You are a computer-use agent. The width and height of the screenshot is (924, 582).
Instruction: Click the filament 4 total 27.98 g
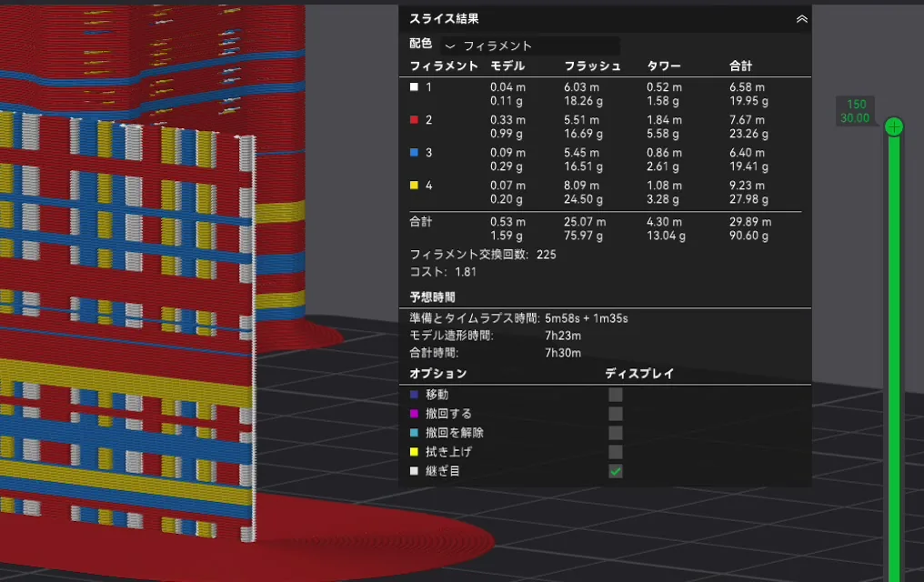click(748, 199)
